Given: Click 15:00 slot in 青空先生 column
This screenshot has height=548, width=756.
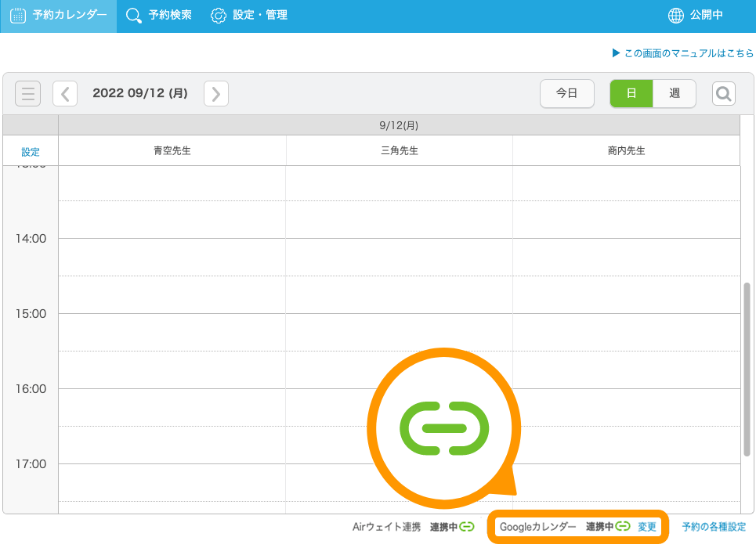Looking at the screenshot, I should (172, 332).
